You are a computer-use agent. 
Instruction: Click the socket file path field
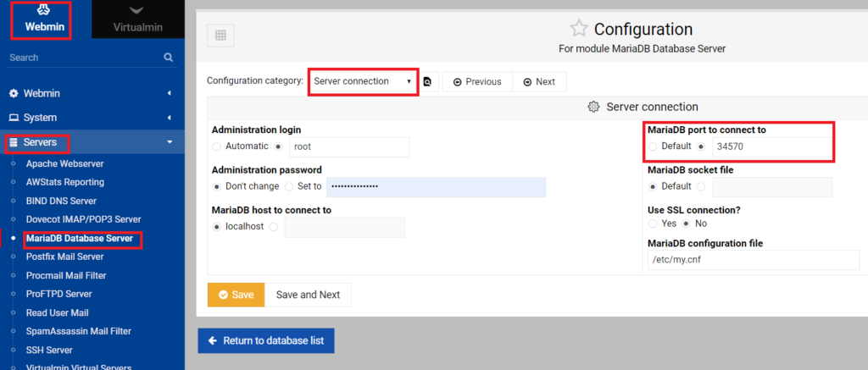(772, 187)
